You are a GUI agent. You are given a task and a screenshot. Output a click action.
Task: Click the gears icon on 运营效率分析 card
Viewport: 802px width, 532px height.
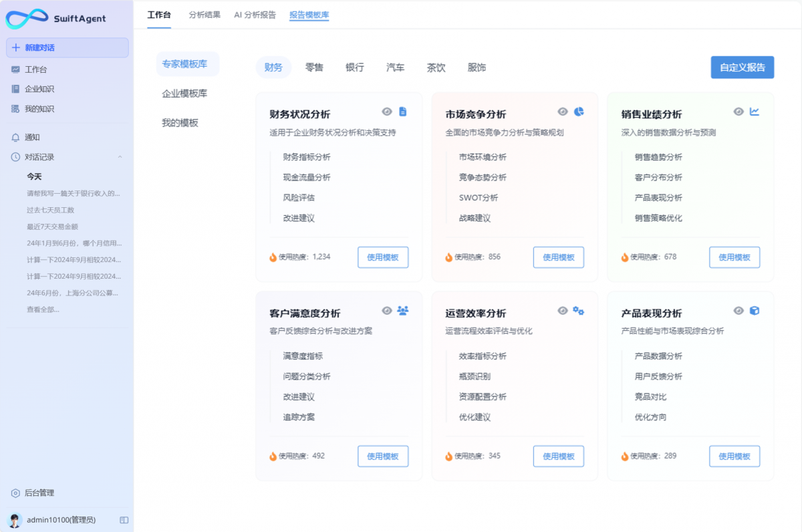click(x=579, y=310)
